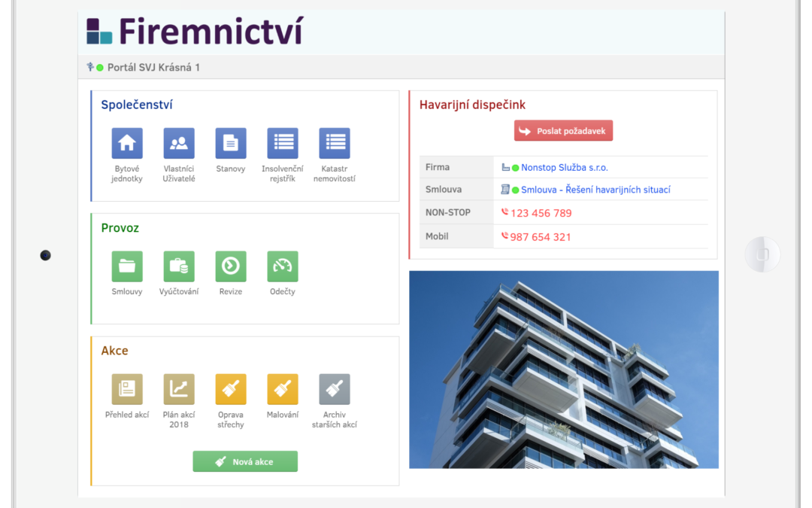Create a new event with Nová akce

(245, 461)
